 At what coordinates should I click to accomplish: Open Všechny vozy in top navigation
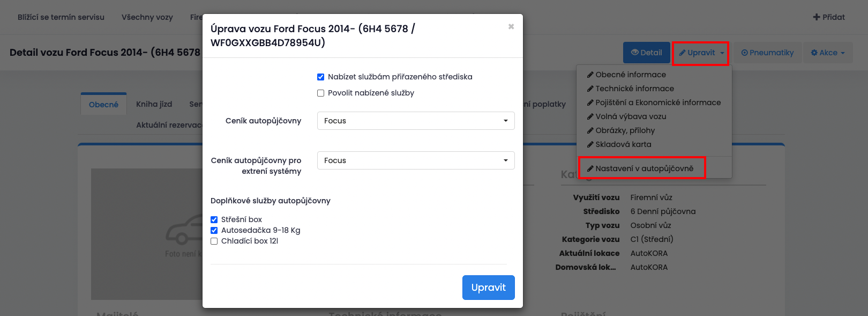coord(147,17)
